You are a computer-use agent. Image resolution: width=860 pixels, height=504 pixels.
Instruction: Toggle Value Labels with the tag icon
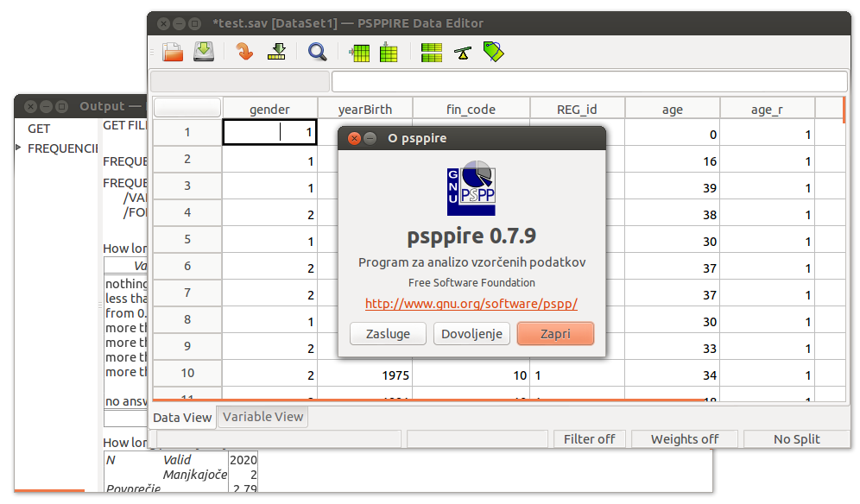[493, 52]
